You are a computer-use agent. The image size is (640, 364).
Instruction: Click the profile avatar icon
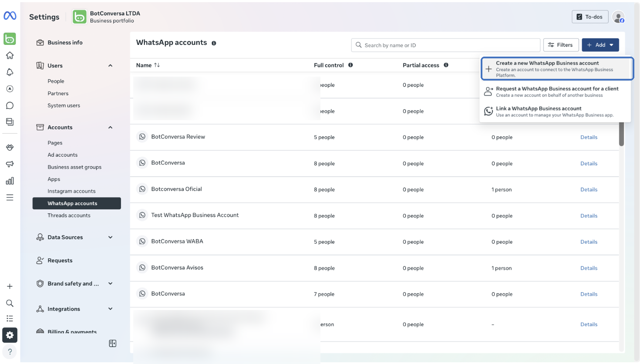(x=618, y=17)
